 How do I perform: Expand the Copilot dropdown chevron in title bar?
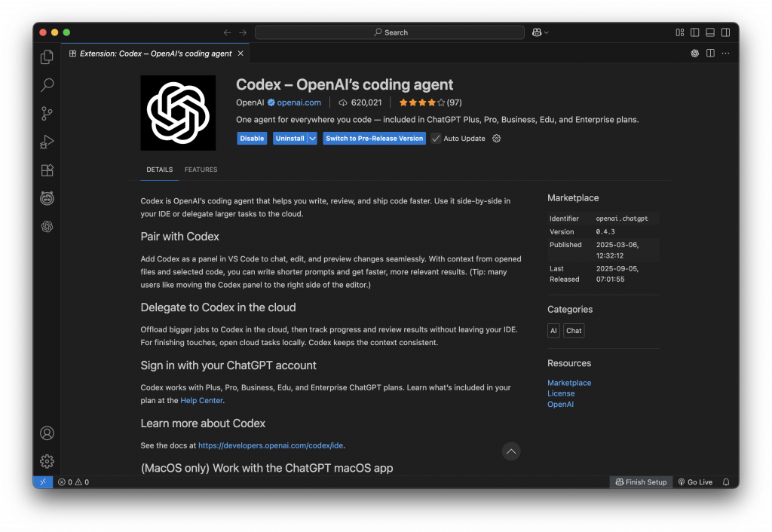pyautogui.click(x=546, y=32)
